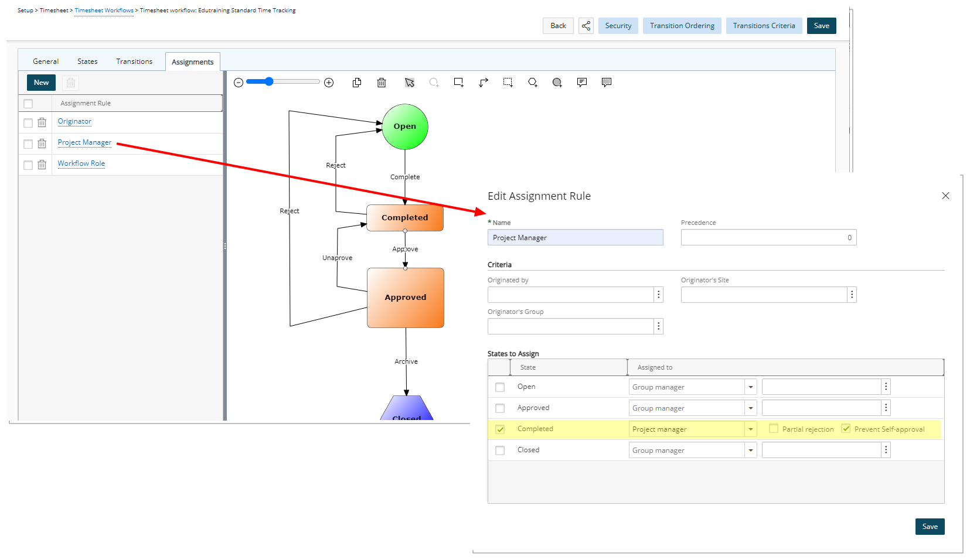Click the share icon next to Back
The image size is (970, 560).
586,26
